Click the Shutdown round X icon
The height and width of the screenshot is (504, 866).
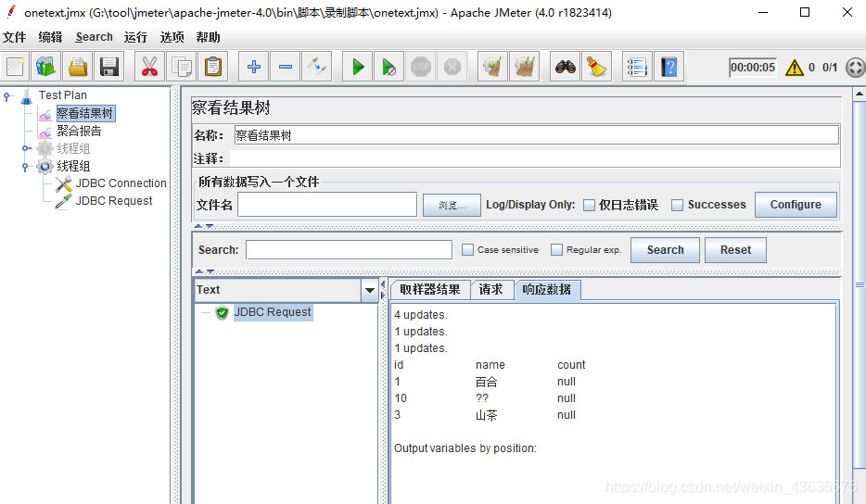click(452, 67)
